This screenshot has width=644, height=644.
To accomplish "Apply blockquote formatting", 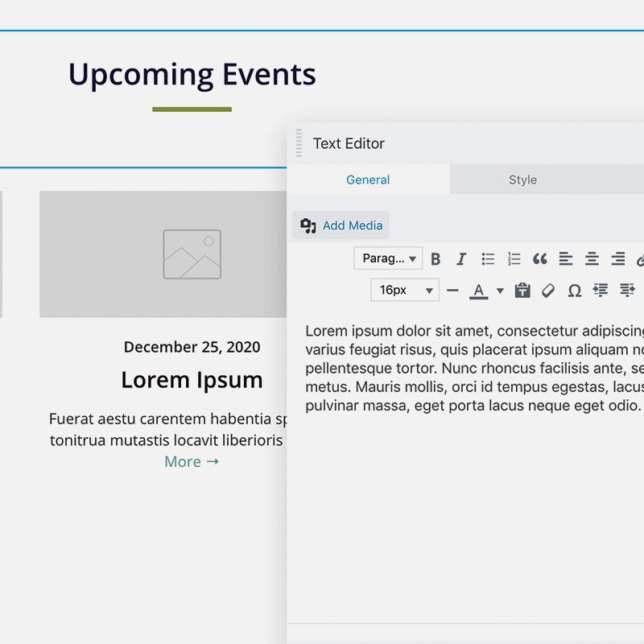I will point(539,259).
